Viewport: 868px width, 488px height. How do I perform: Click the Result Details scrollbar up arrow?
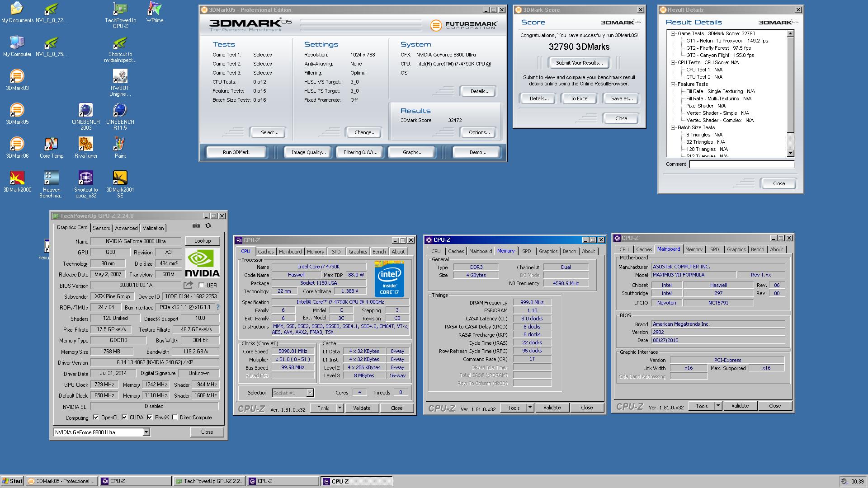(x=790, y=33)
